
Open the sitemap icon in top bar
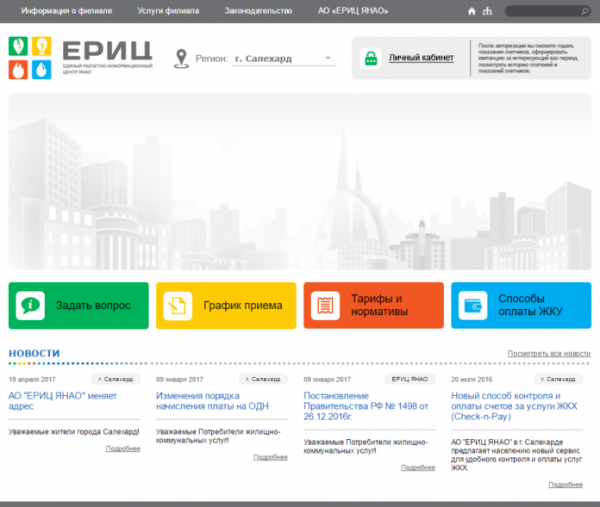487,11
